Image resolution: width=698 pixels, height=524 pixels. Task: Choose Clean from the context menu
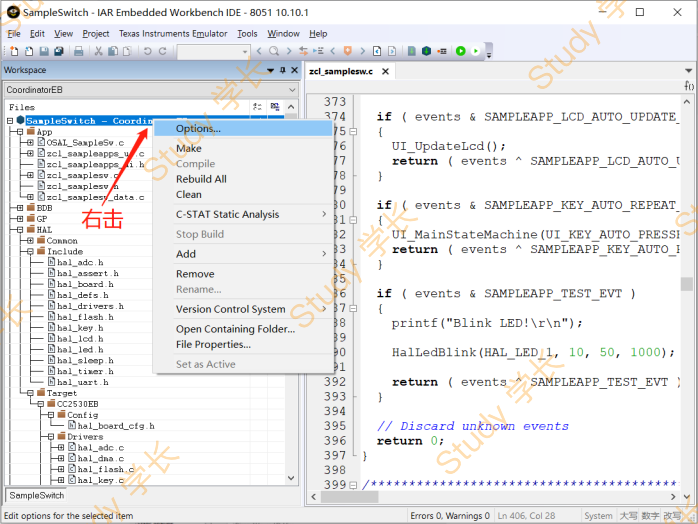coord(243,195)
